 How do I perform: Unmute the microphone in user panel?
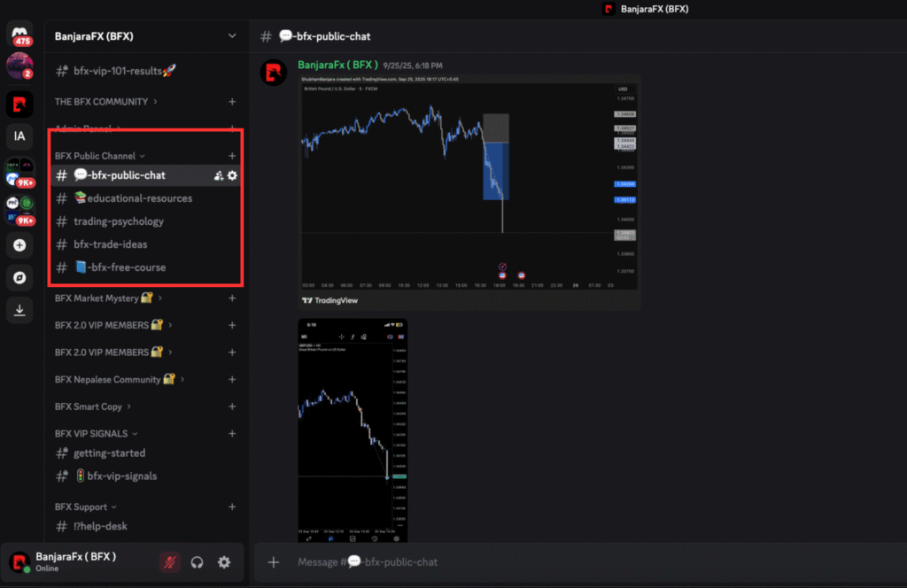tap(169, 562)
